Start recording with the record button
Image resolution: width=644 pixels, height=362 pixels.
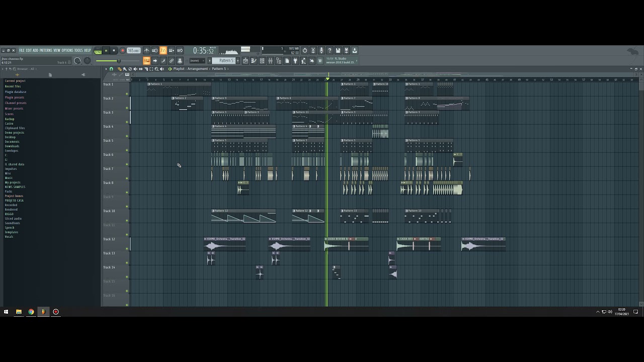point(122,50)
